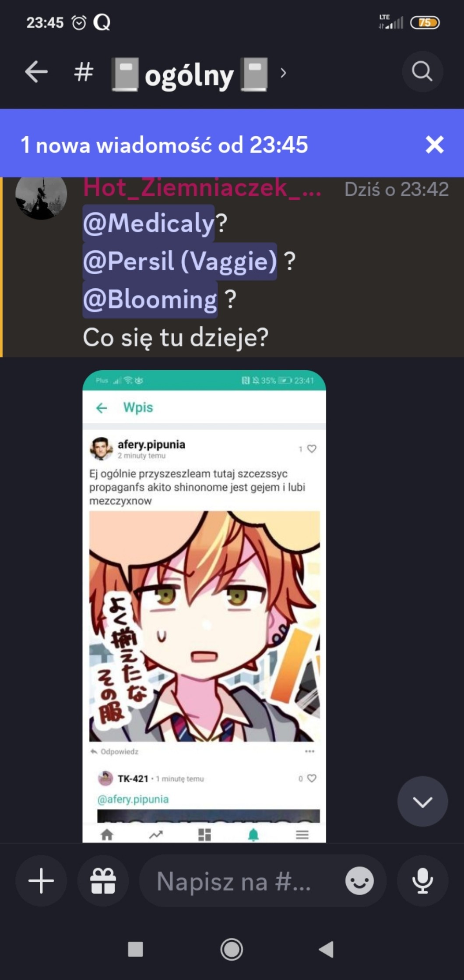The width and height of the screenshot is (464, 980).
Task: Tap Android home navigation button
Action: point(232,950)
